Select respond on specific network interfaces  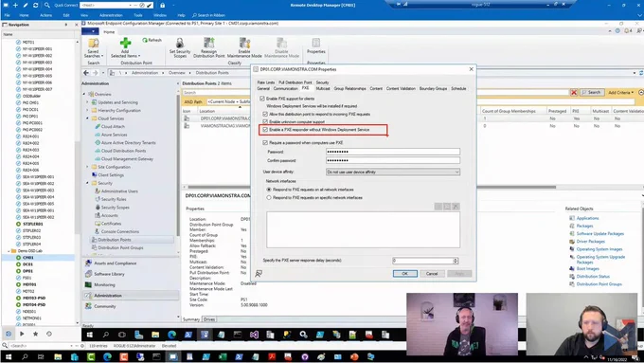coord(269,198)
